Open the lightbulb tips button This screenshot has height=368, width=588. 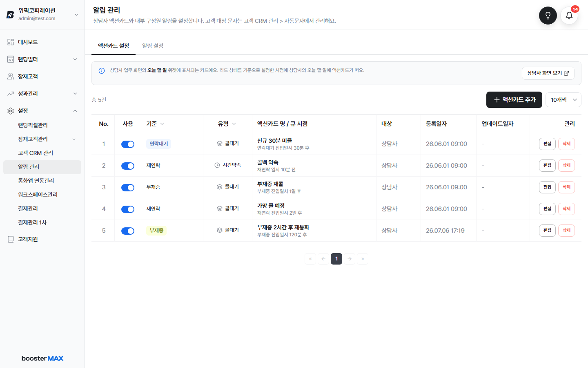point(548,16)
